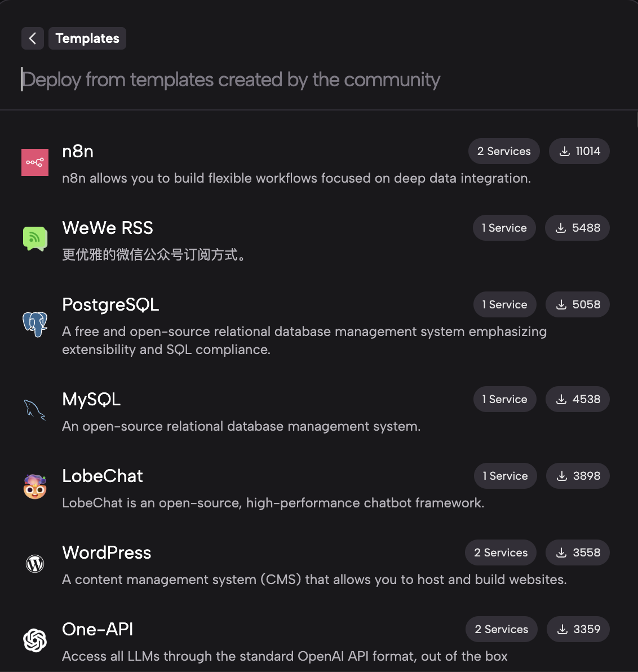Screen dimensions: 638x672
Task: Click the PostgreSQL elephant icon
Action: click(x=35, y=325)
